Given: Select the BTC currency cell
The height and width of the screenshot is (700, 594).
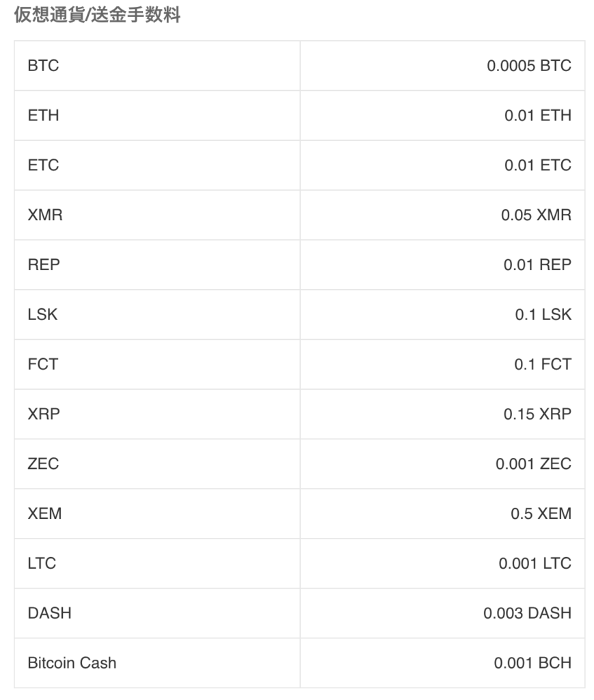Looking at the screenshot, I should (x=43, y=66).
